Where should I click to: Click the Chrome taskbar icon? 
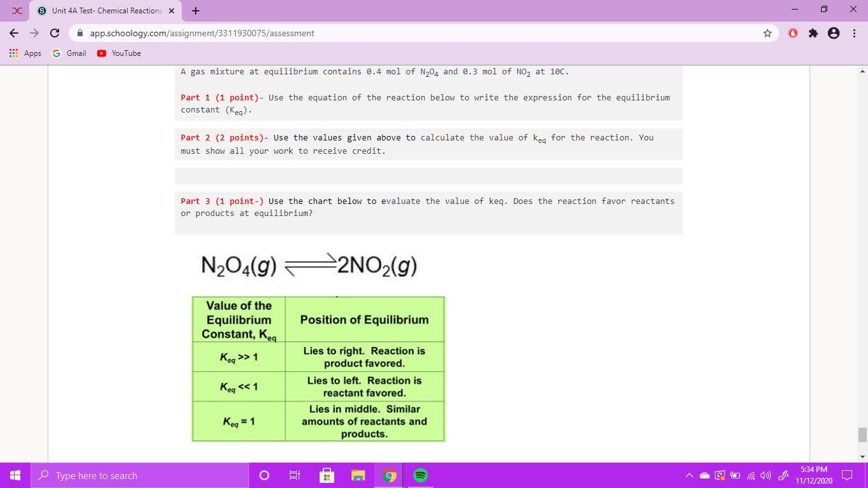389,475
